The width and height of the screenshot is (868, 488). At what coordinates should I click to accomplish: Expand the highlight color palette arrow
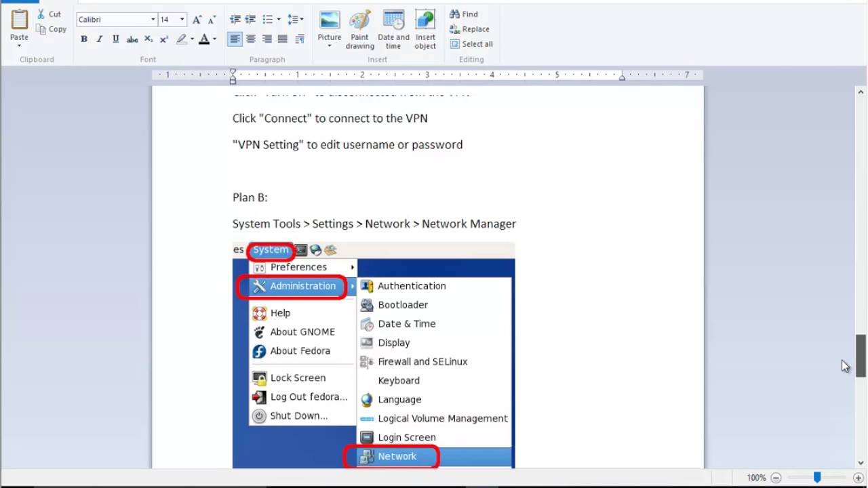[x=192, y=39]
